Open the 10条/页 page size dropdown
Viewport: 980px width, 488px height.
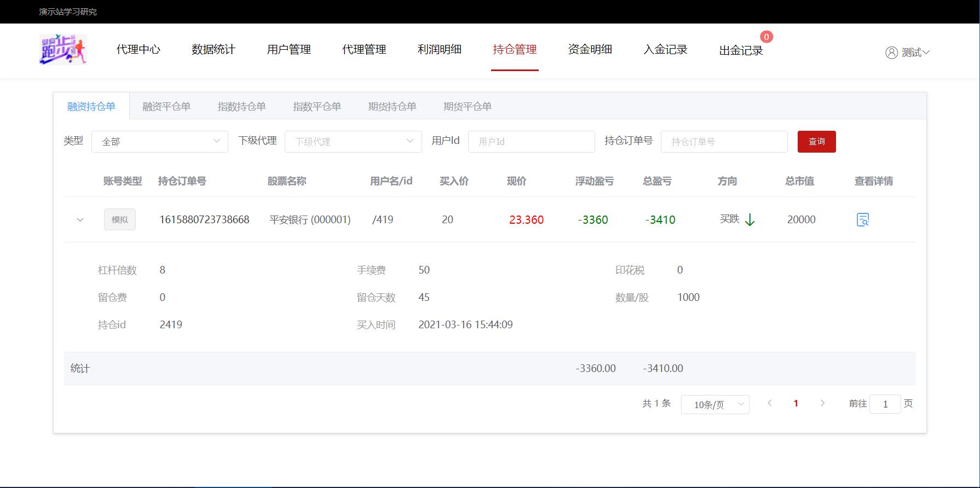click(x=715, y=404)
